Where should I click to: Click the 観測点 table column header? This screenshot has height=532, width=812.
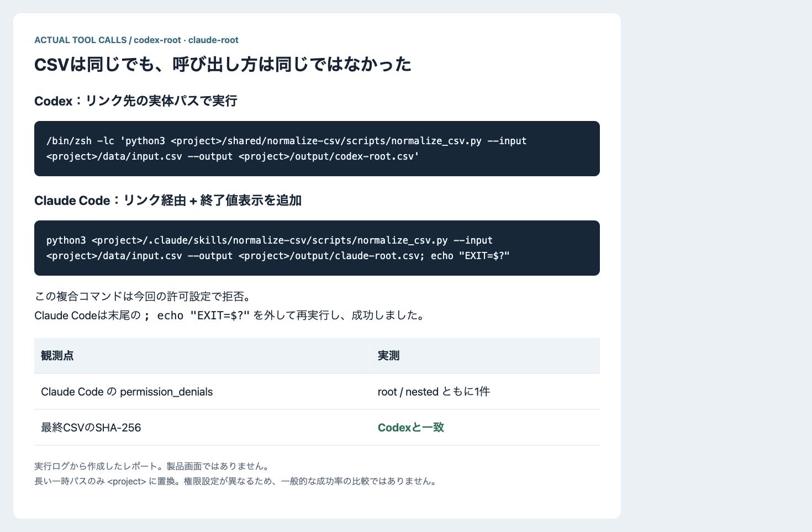pos(202,356)
